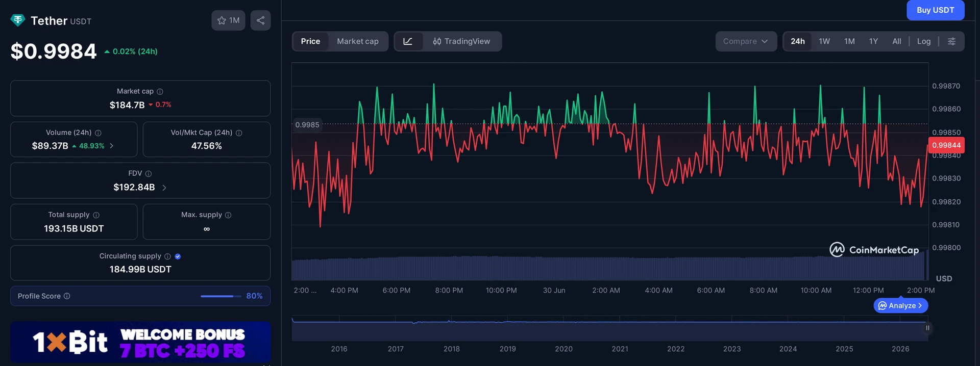Click the historical range timeline strip
980x366 pixels.
[x=609, y=329]
